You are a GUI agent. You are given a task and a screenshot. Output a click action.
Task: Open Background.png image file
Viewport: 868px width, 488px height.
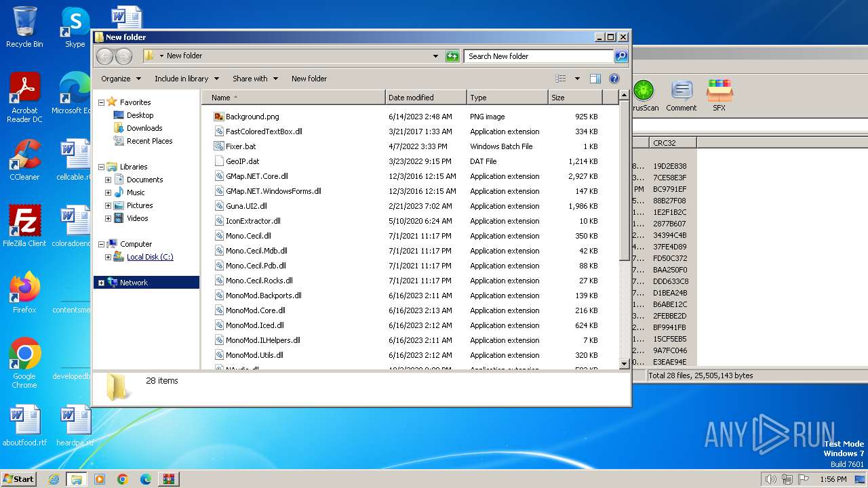click(x=252, y=117)
